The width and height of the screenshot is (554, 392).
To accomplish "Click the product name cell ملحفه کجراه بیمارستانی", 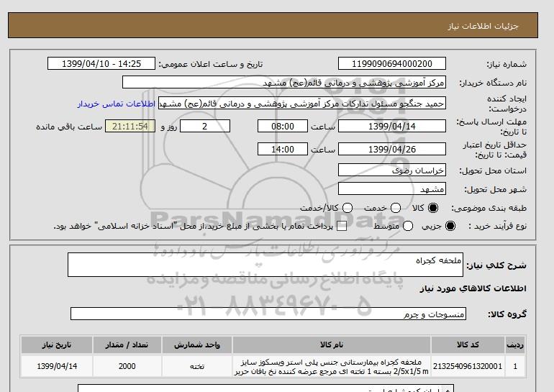I will pos(332,367).
